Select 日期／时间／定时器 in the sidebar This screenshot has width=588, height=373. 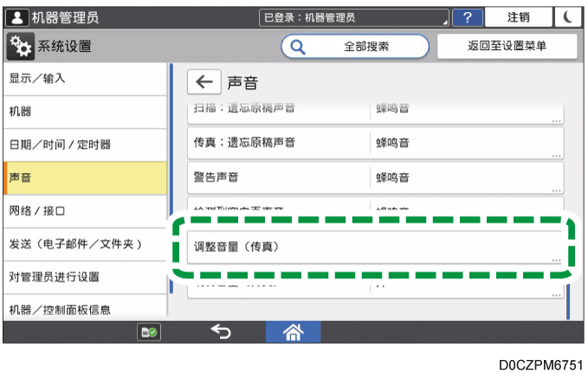pyautogui.click(x=84, y=145)
